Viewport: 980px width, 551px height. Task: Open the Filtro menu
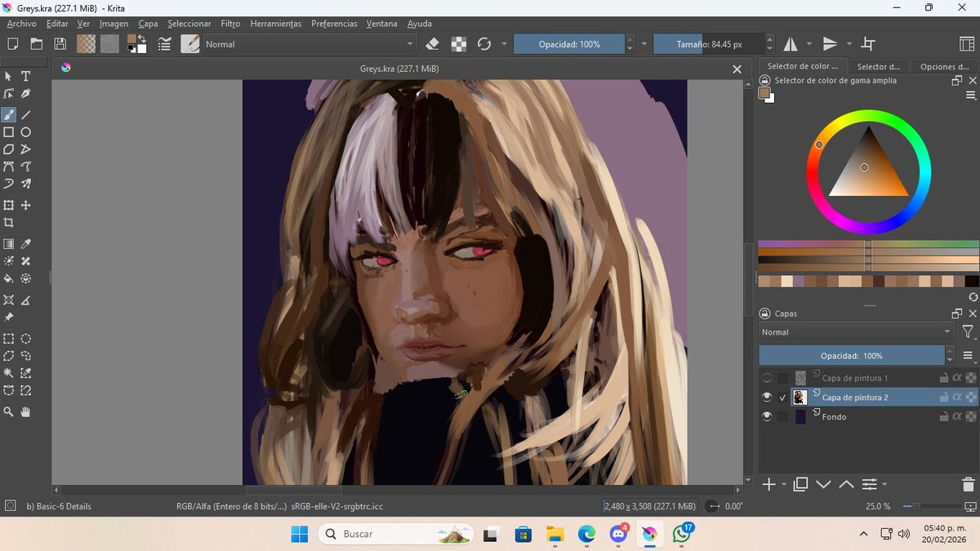click(x=229, y=24)
